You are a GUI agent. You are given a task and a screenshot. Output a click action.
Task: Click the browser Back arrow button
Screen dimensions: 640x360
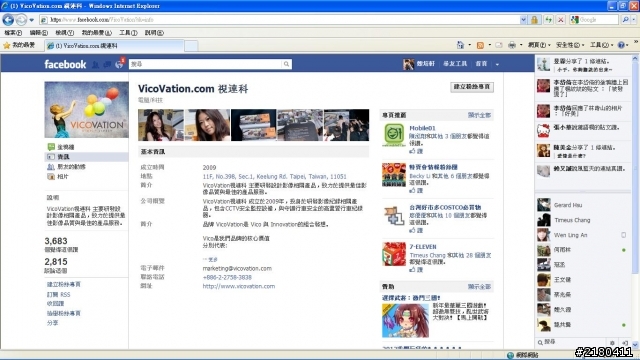pyautogui.click(x=8, y=20)
